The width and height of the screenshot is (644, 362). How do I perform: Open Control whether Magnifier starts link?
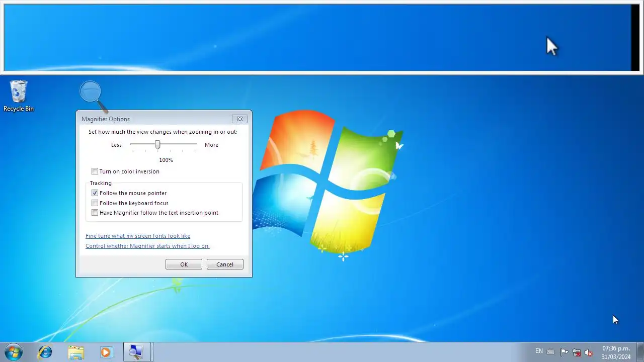tap(147, 246)
